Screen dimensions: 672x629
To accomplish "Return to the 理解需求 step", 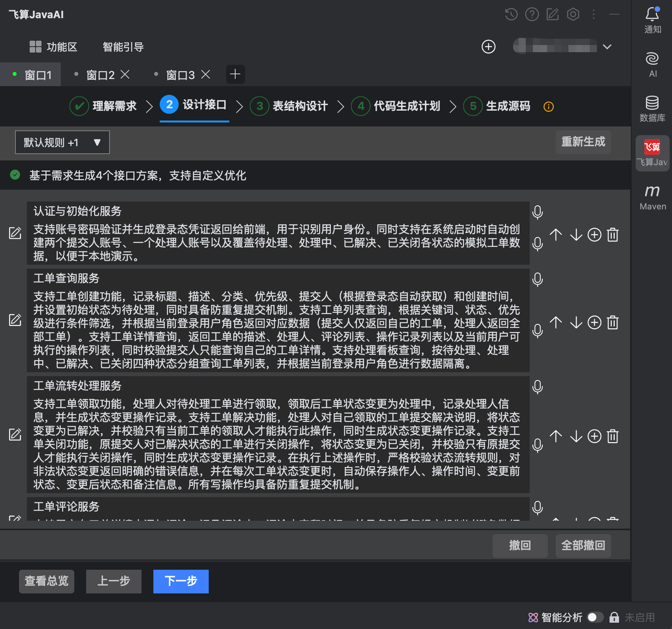I will [103, 106].
